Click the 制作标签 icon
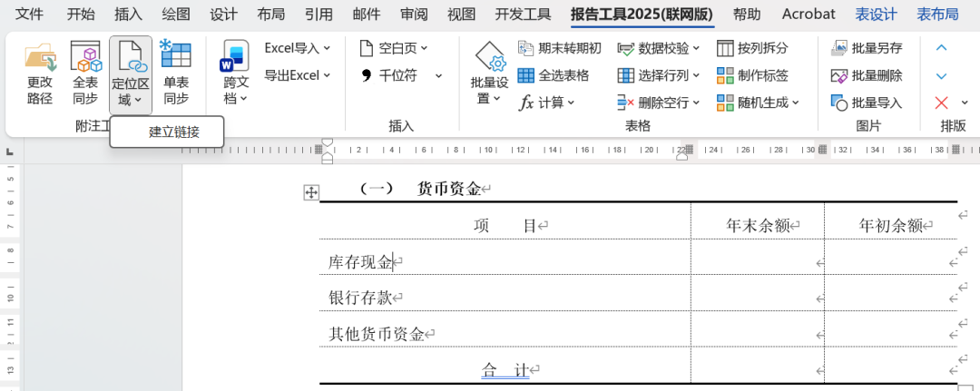Viewport: 980px width, 391px height. pos(725,75)
